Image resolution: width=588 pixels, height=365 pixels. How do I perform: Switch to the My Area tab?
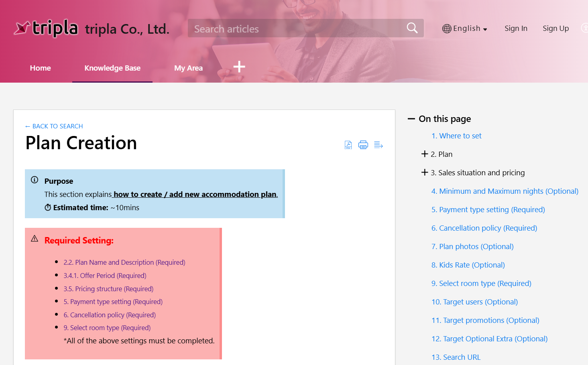[x=188, y=68]
